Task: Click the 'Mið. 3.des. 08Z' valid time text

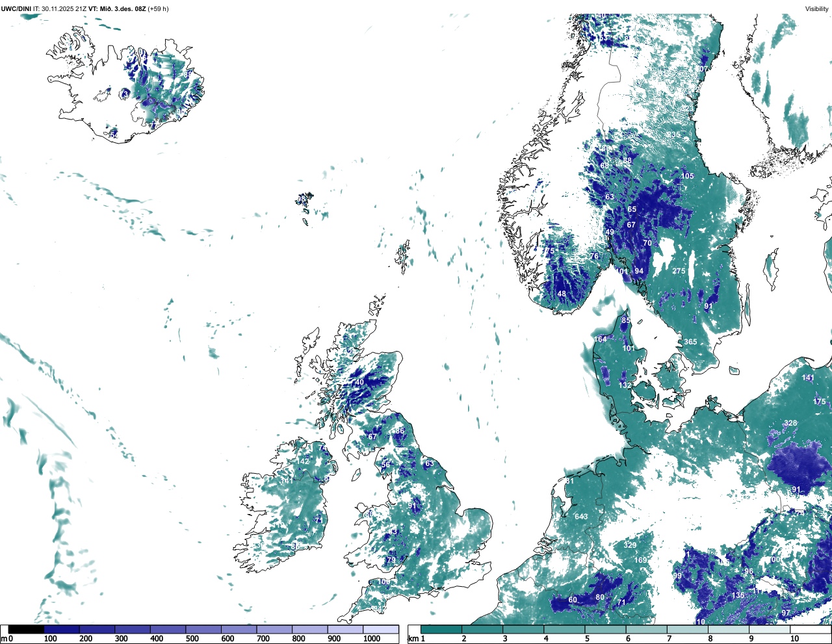Action: [x=122, y=8]
